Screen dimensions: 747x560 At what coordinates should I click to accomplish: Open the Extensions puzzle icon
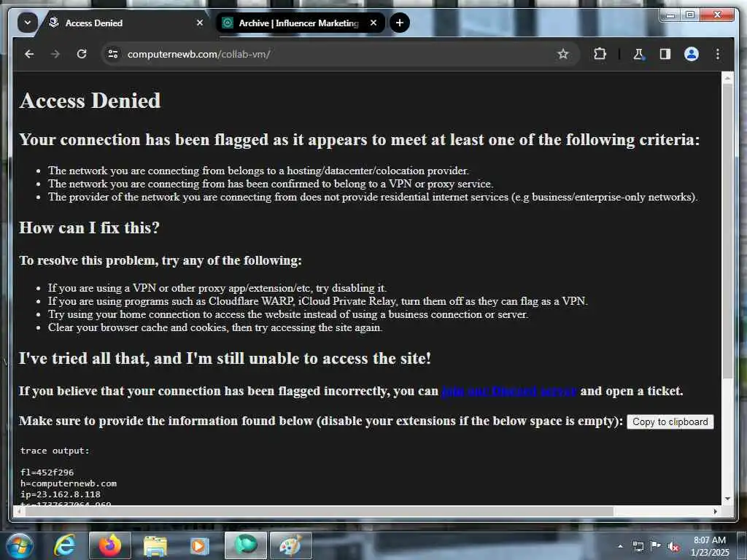pyautogui.click(x=600, y=54)
